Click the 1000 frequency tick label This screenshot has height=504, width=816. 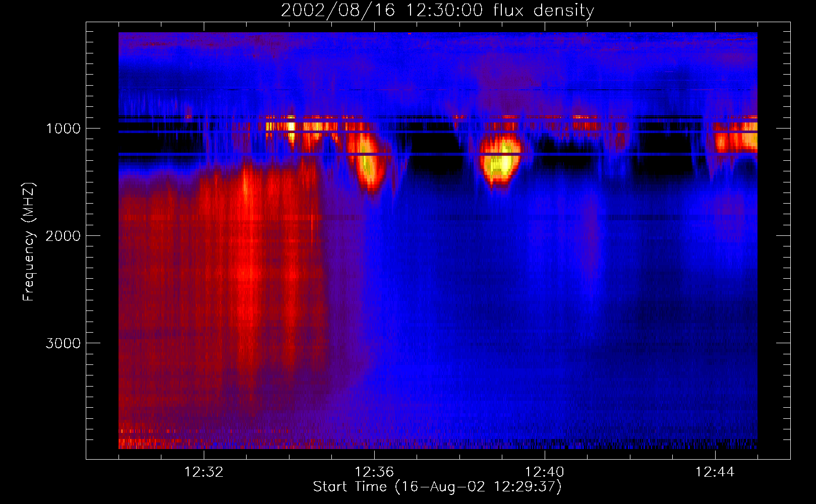(63, 129)
